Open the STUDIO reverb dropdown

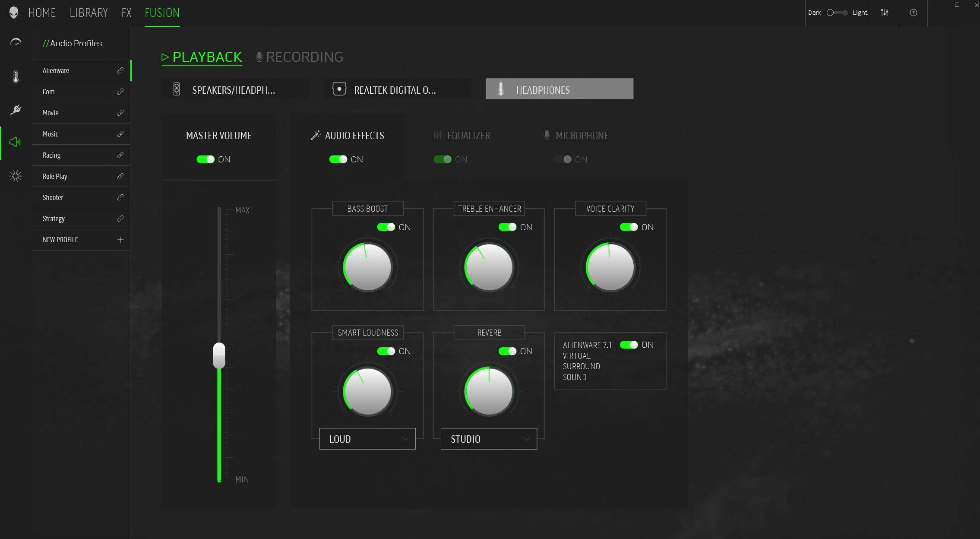[489, 439]
